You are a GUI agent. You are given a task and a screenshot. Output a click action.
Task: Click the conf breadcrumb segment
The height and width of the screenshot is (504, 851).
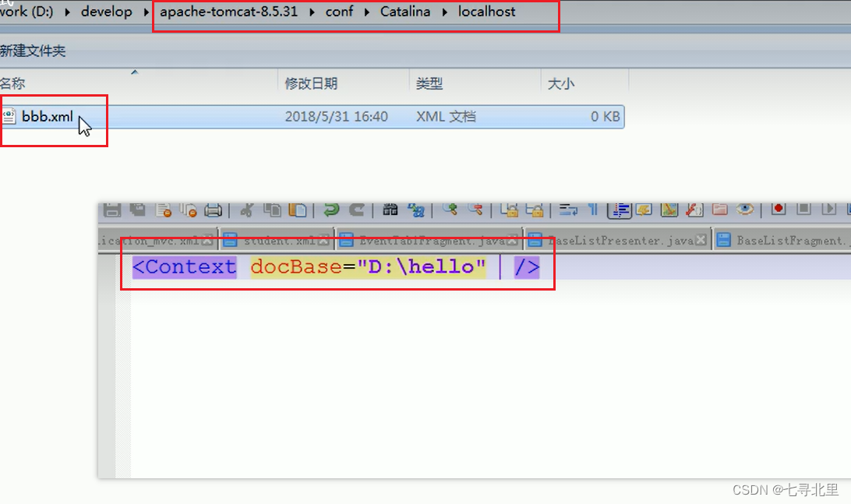[x=339, y=12]
